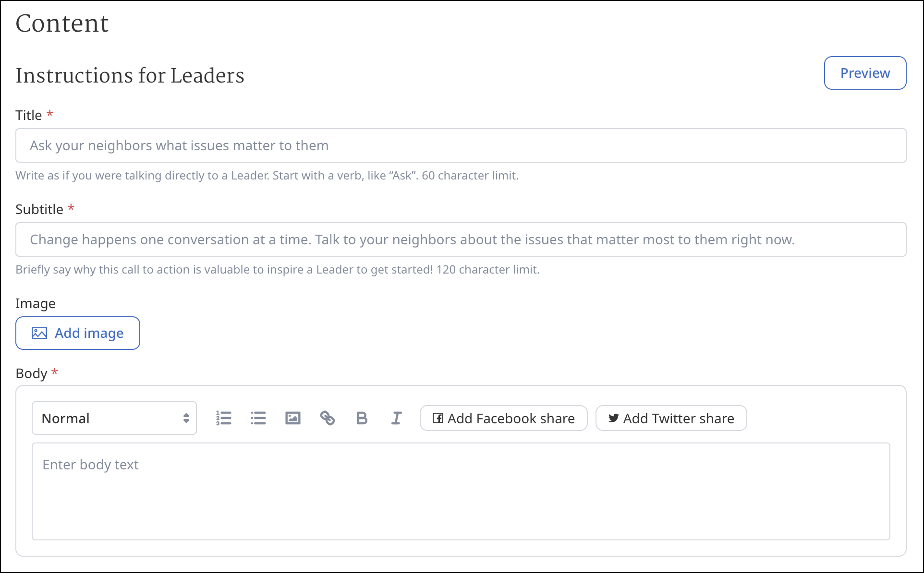Toggle bold formatting in the body toolbar
Viewport: 924px width, 573px height.
click(x=362, y=418)
